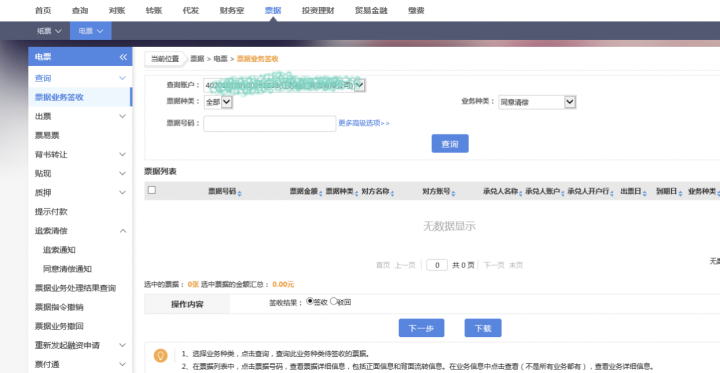Expand the 背书转让 sidebar section
The height and width of the screenshot is (373, 720).
point(80,154)
